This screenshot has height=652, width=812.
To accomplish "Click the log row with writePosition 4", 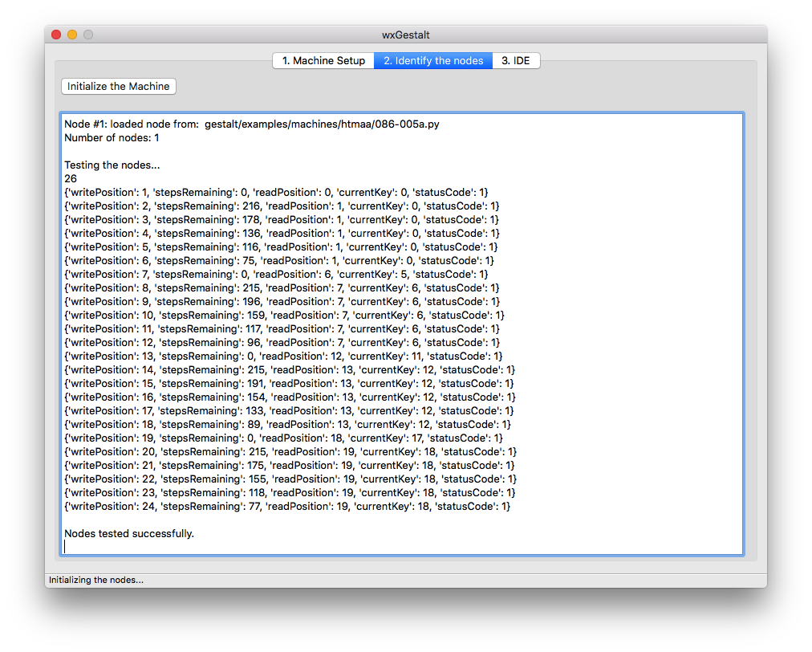I will pos(282,233).
